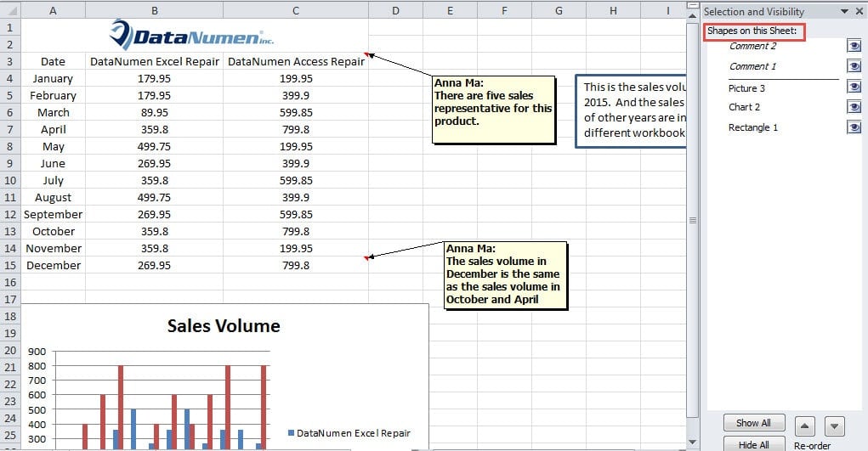Select the January cell

[54, 79]
